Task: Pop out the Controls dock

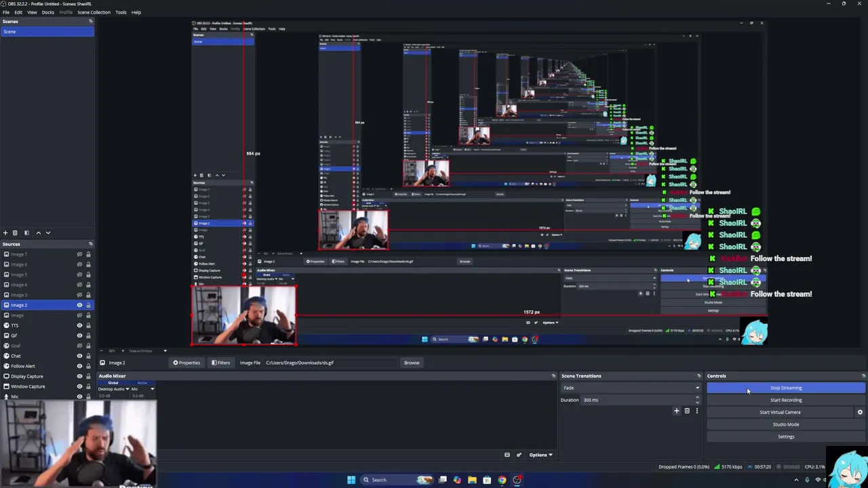Action: point(863,375)
